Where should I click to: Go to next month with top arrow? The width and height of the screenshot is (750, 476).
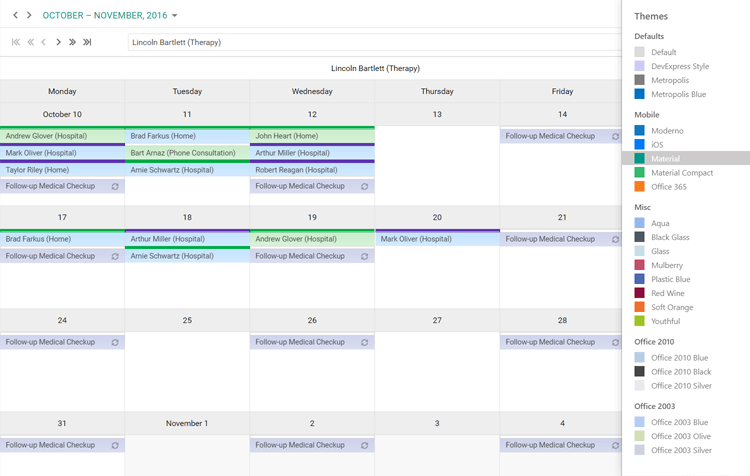(29, 16)
